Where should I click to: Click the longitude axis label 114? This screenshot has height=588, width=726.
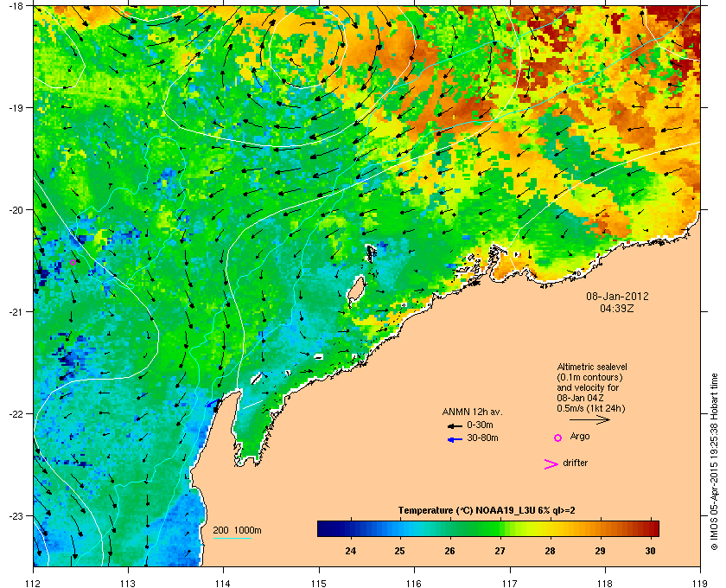point(223,583)
